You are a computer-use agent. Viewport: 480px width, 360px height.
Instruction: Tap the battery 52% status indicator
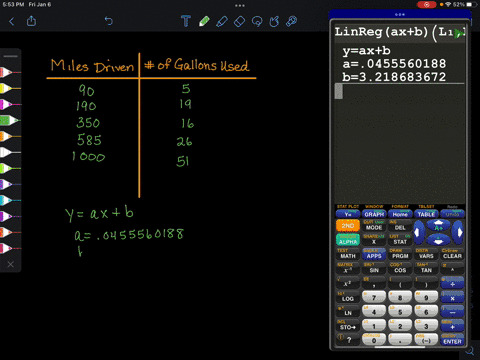pos(463,5)
